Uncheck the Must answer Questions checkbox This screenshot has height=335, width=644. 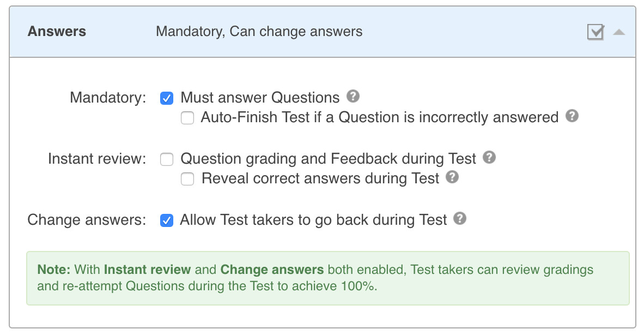(167, 98)
